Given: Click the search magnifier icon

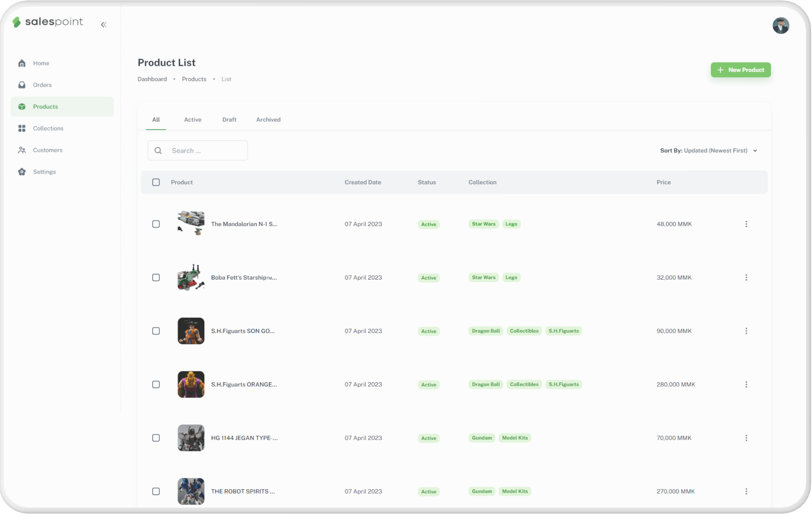Looking at the screenshot, I should click(158, 151).
